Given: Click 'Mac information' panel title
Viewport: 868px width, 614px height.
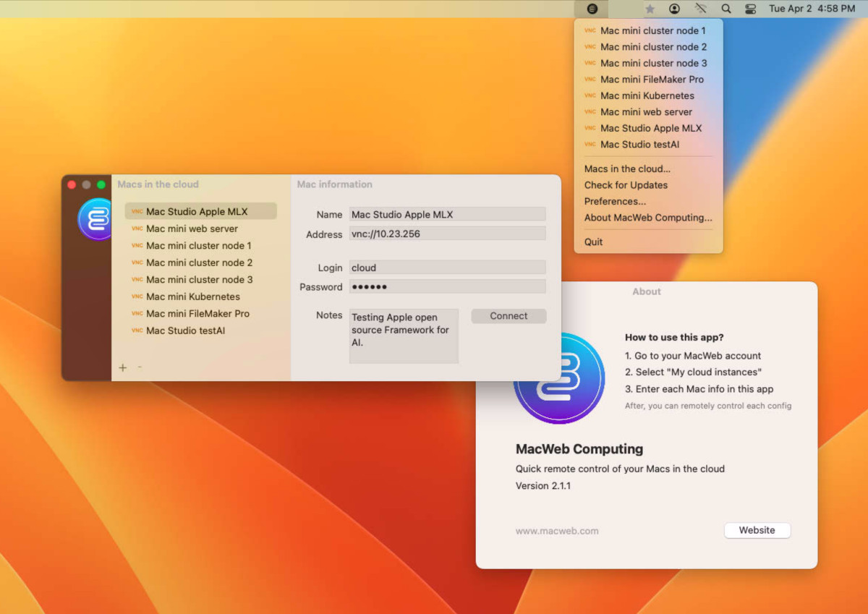Looking at the screenshot, I should click(335, 184).
